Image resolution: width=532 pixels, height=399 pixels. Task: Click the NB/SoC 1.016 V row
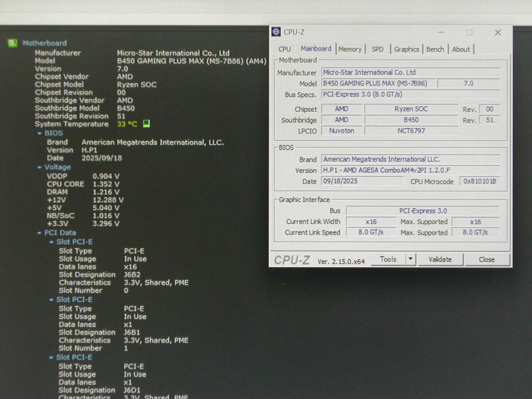[x=83, y=216]
